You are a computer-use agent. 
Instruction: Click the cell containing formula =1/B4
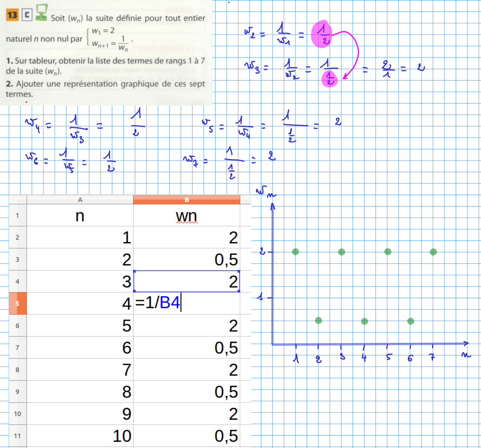coord(186,303)
